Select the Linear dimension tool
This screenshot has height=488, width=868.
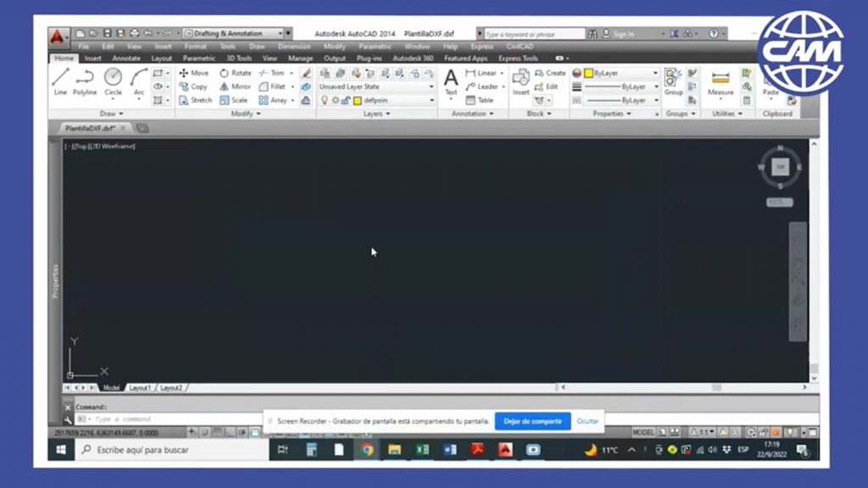[481, 73]
